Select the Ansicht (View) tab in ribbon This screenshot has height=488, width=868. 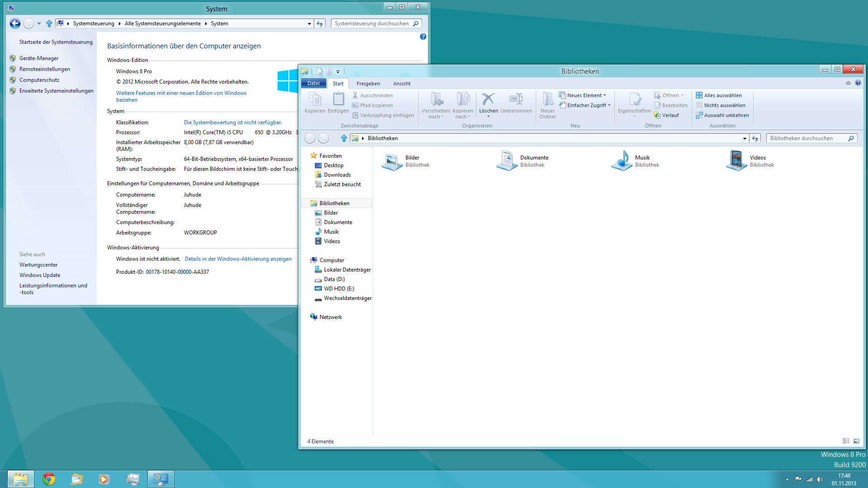(x=401, y=84)
